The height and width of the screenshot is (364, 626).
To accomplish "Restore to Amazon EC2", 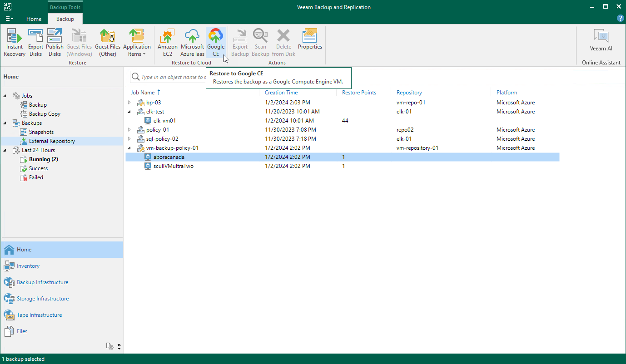I will pyautogui.click(x=168, y=42).
